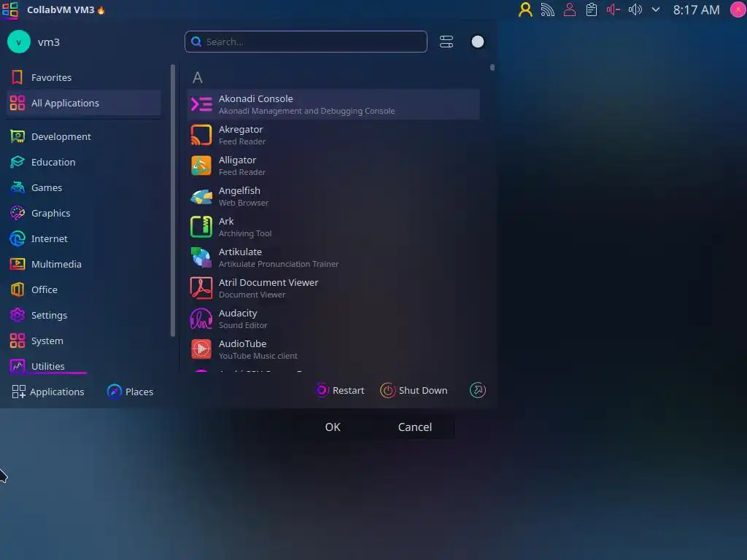The image size is (747, 560).
Task: Open the Education category
Action: pos(84,162)
